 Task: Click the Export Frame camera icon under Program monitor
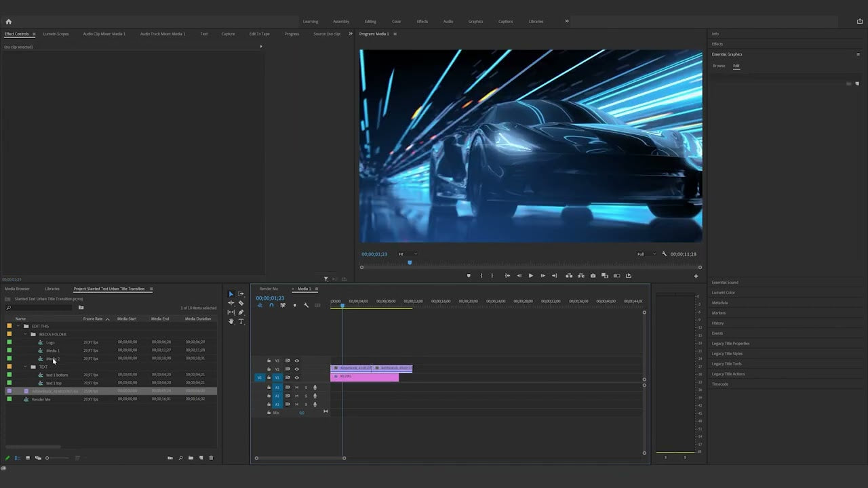593,275
